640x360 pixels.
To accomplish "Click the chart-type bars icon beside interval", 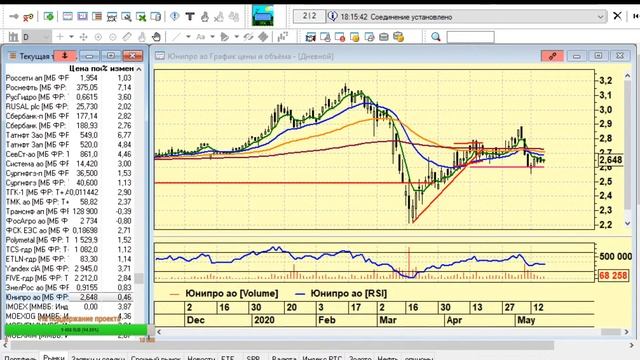I will tap(13, 37).
